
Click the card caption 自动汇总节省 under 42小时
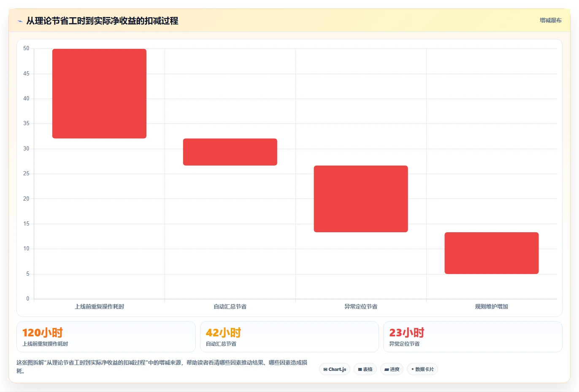[221, 344]
